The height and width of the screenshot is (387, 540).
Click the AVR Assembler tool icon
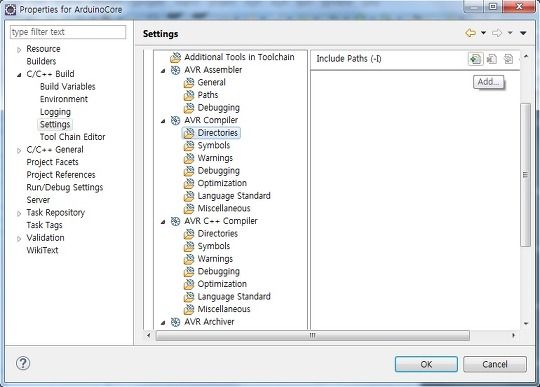[x=175, y=70]
